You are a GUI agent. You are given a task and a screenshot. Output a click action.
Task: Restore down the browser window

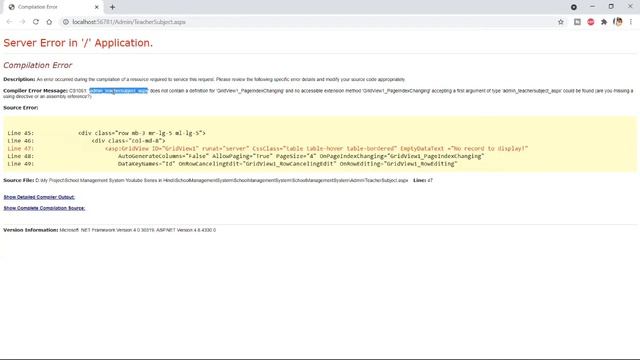[x=611, y=7]
